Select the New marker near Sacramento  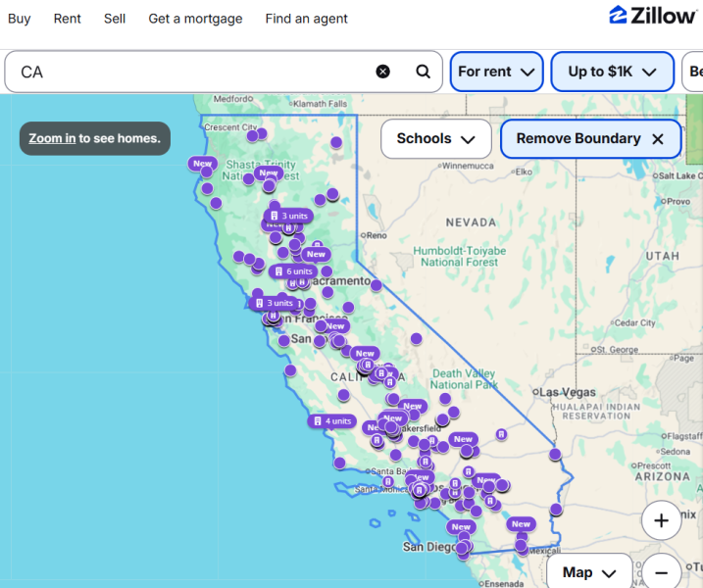(316, 254)
